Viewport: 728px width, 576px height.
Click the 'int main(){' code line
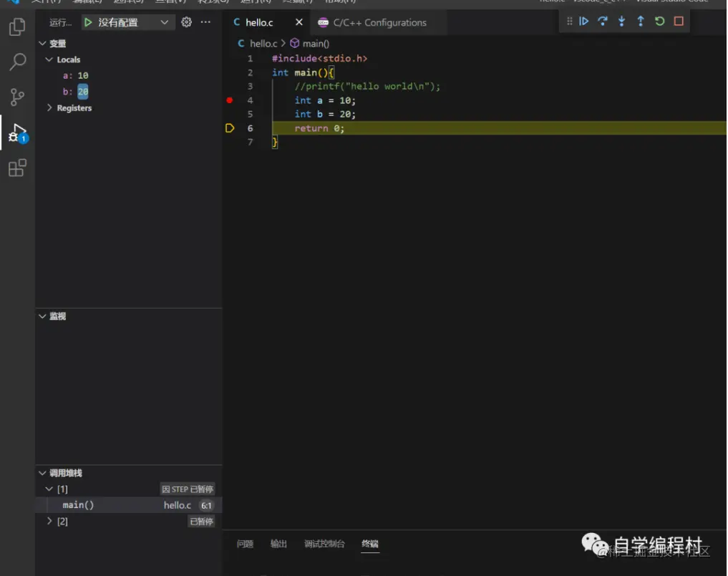[304, 72]
